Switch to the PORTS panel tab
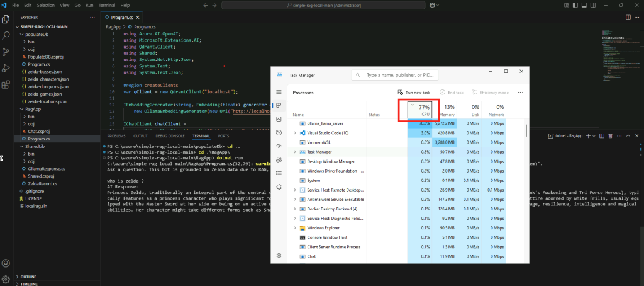The image size is (644, 286). point(223,136)
